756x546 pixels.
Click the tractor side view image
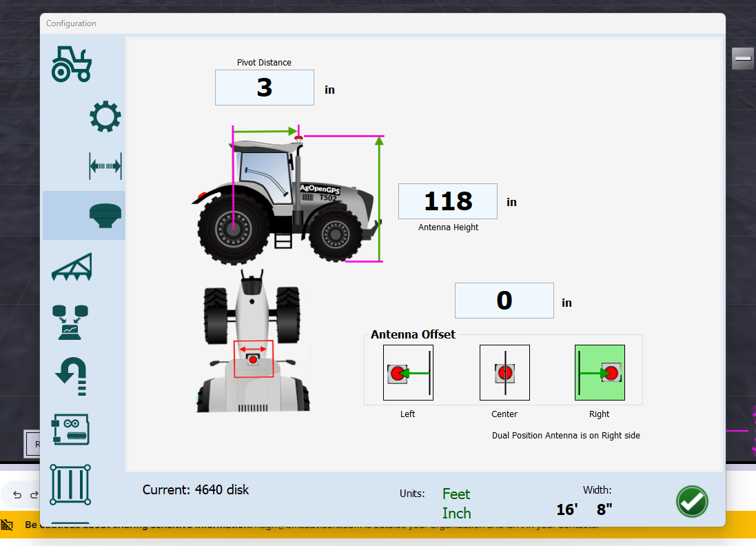[287, 194]
